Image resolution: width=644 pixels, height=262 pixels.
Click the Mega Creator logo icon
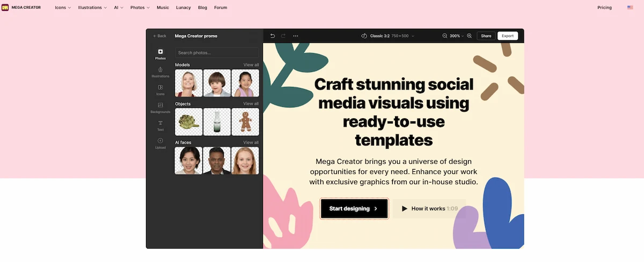tap(5, 8)
